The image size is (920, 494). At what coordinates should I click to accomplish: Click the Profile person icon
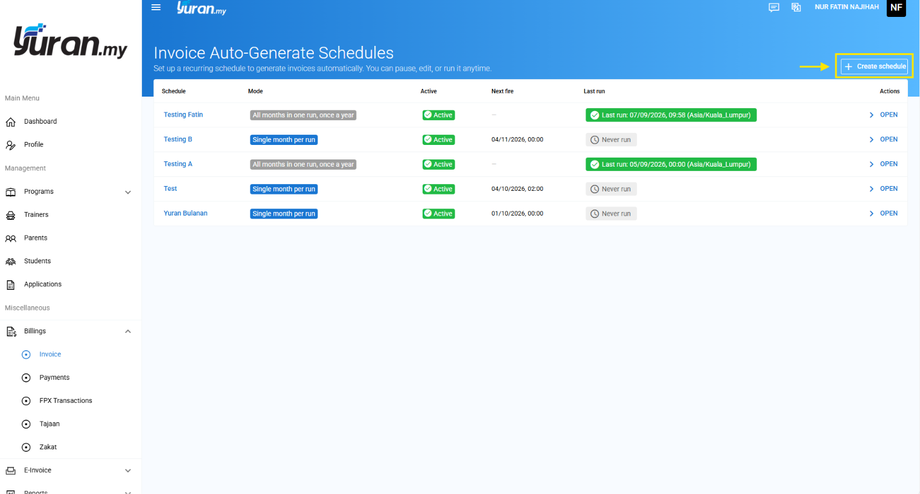coord(11,145)
